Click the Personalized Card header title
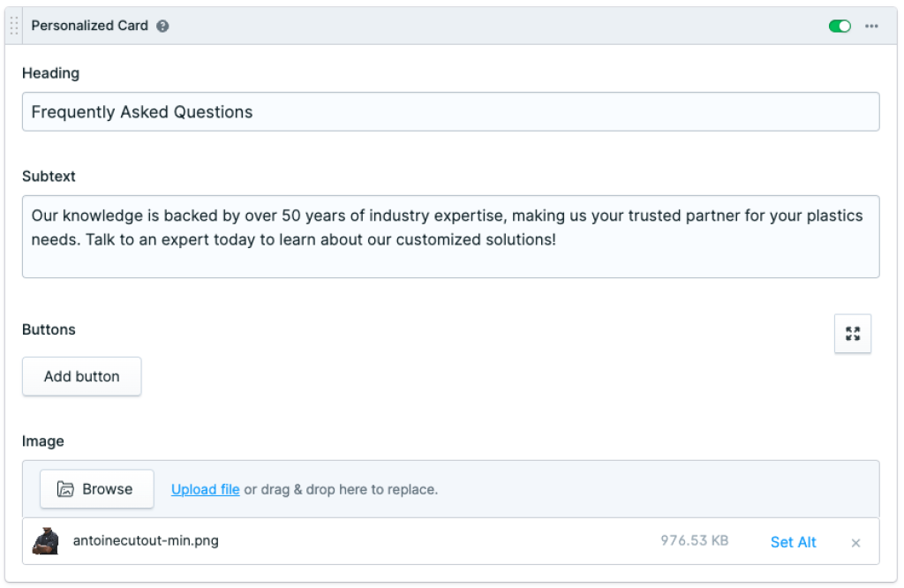 (x=87, y=26)
